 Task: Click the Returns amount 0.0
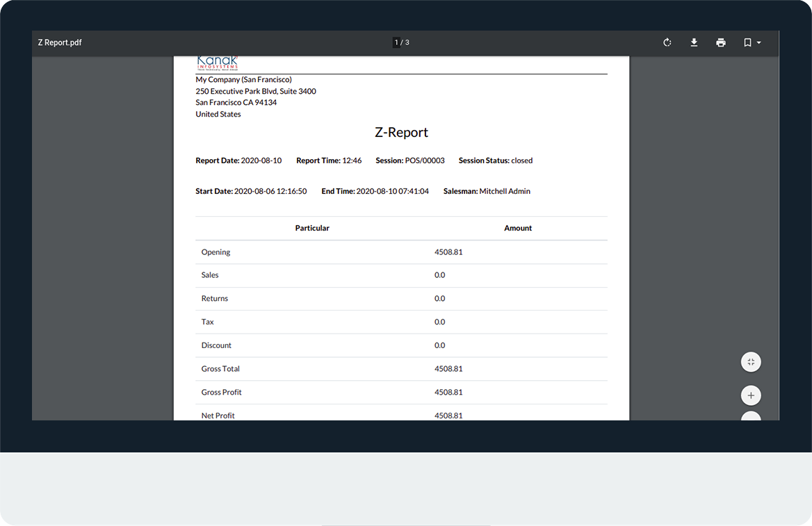click(439, 298)
